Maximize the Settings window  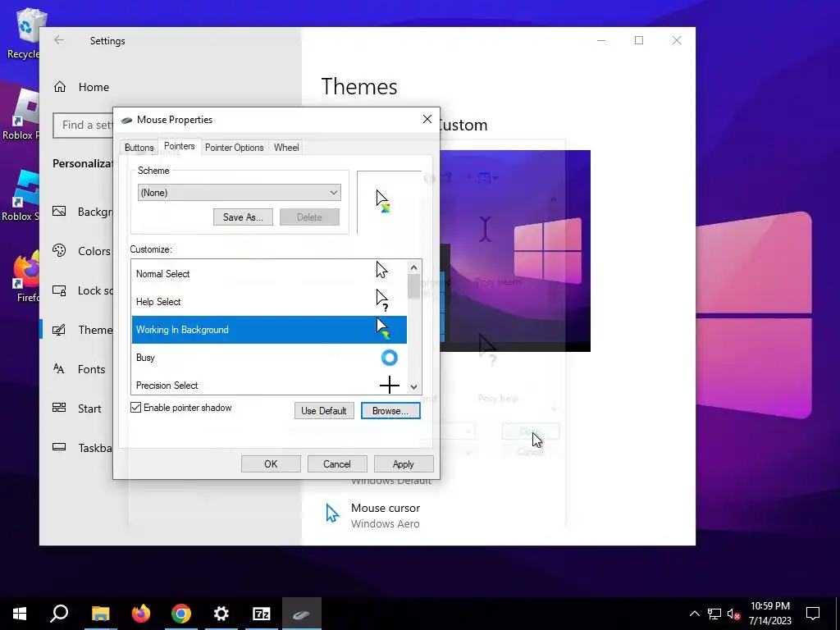point(639,40)
